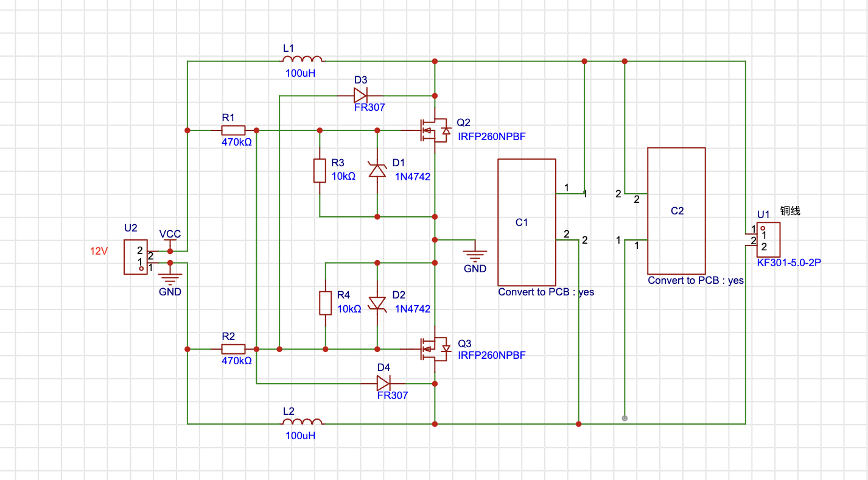
Task: Pick the R4 resistor symbol
Action: click(x=326, y=303)
